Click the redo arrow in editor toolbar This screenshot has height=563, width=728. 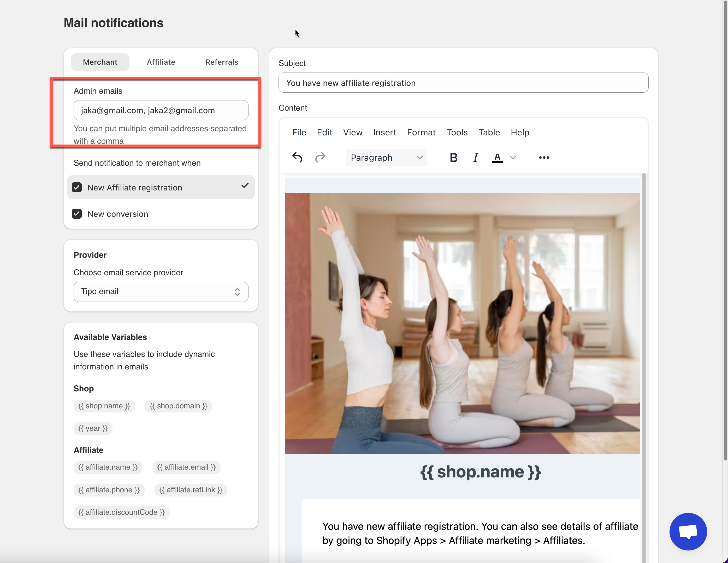320,157
